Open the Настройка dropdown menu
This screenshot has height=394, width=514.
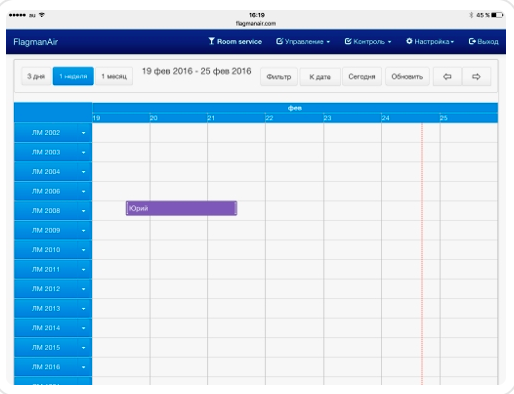(x=430, y=42)
